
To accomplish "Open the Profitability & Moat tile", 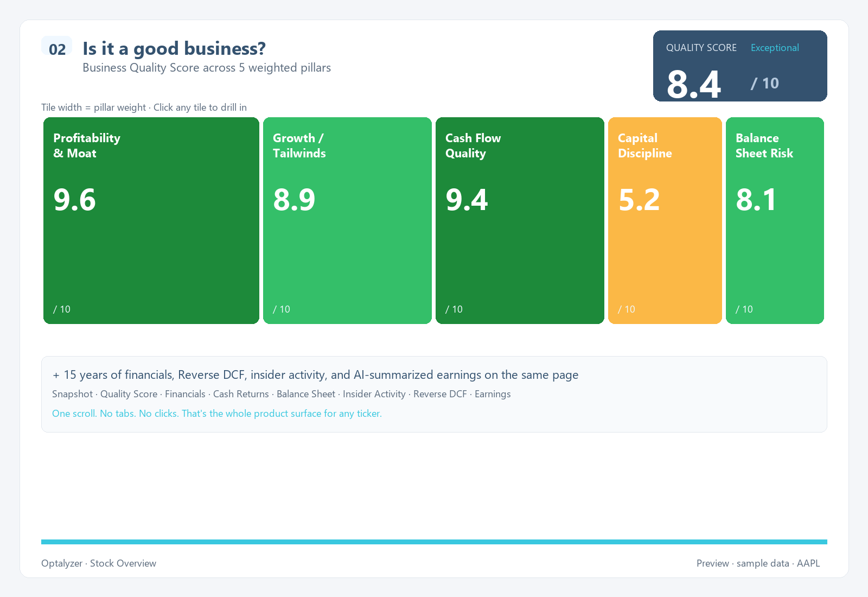I will click(151, 220).
